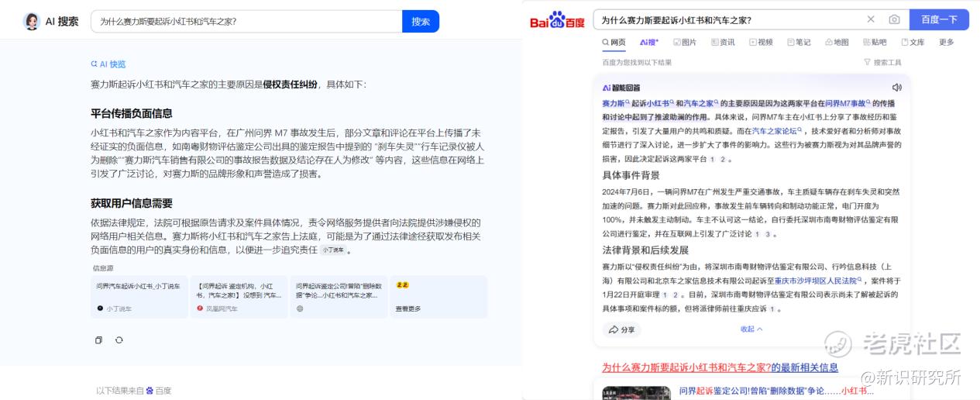Collapse the AI answer with 收起
The width and height of the screenshot is (980, 400).
tap(751, 329)
